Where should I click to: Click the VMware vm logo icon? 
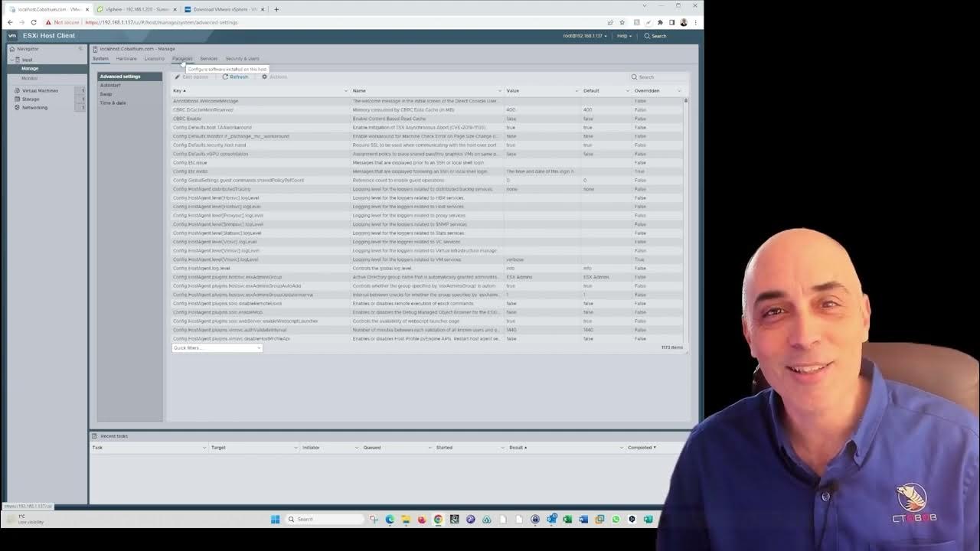point(12,35)
